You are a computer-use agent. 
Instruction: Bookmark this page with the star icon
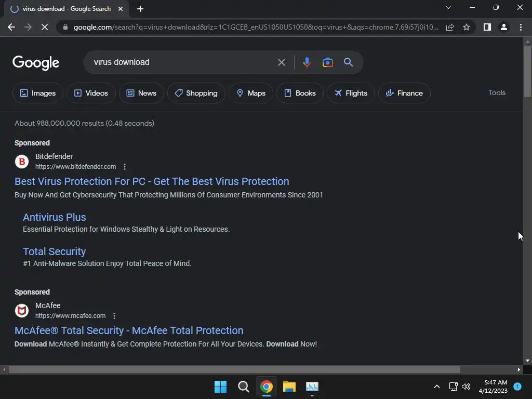[467, 27]
